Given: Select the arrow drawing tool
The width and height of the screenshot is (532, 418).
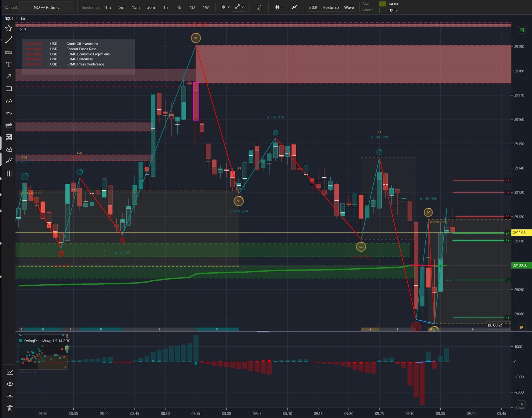Looking at the screenshot, I should pyautogui.click(x=9, y=77).
